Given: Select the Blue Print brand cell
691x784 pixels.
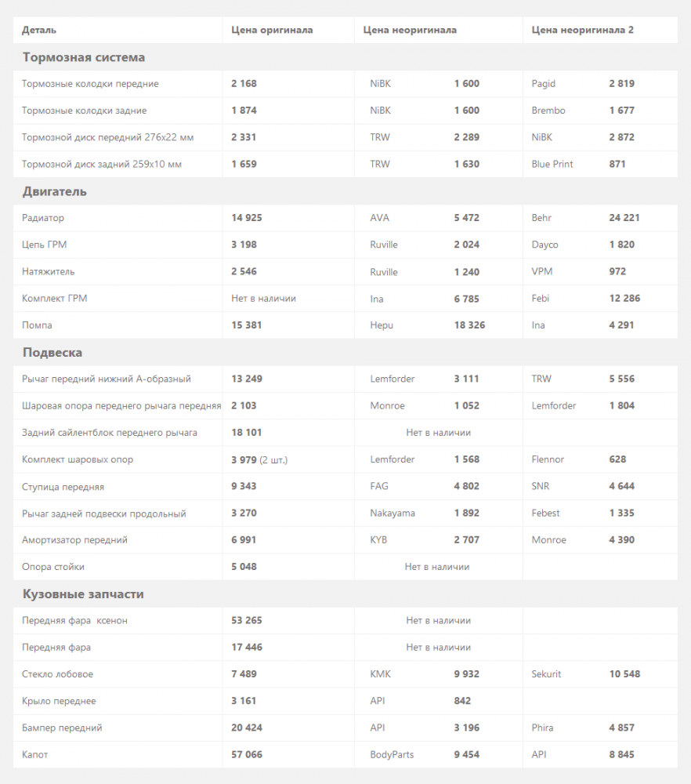Looking at the screenshot, I should tap(552, 164).
